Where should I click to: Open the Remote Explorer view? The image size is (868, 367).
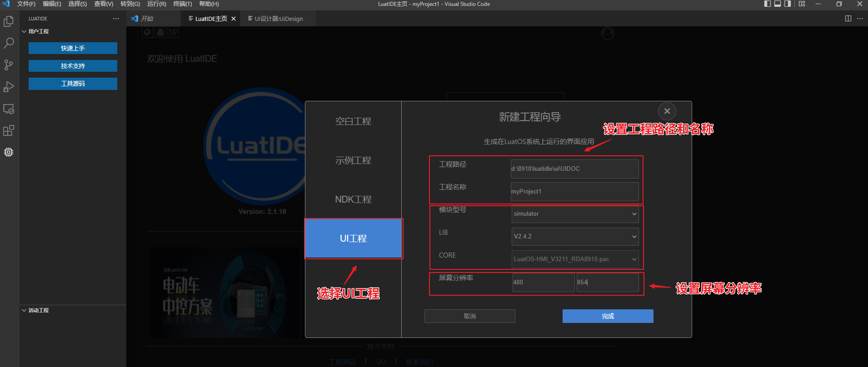pos(9,109)
